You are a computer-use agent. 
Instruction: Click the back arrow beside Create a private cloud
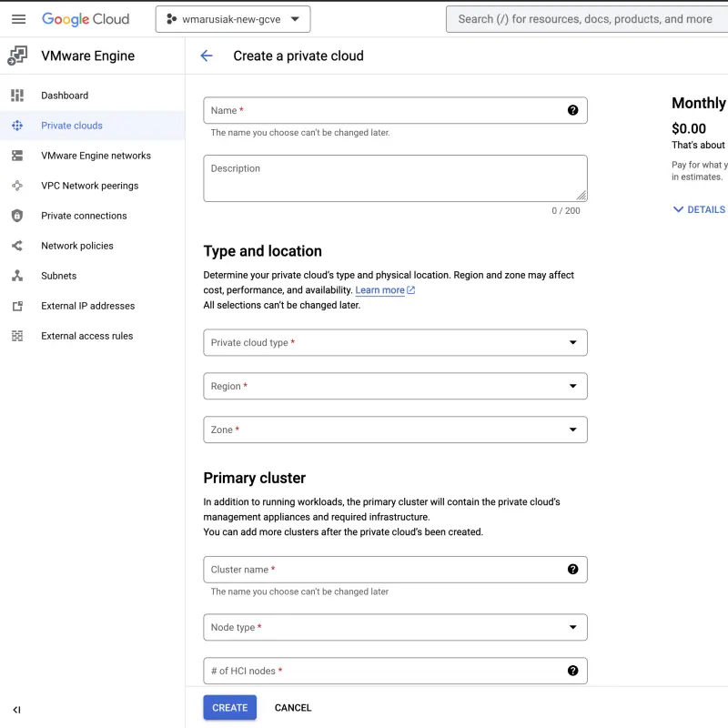[207, 56]
